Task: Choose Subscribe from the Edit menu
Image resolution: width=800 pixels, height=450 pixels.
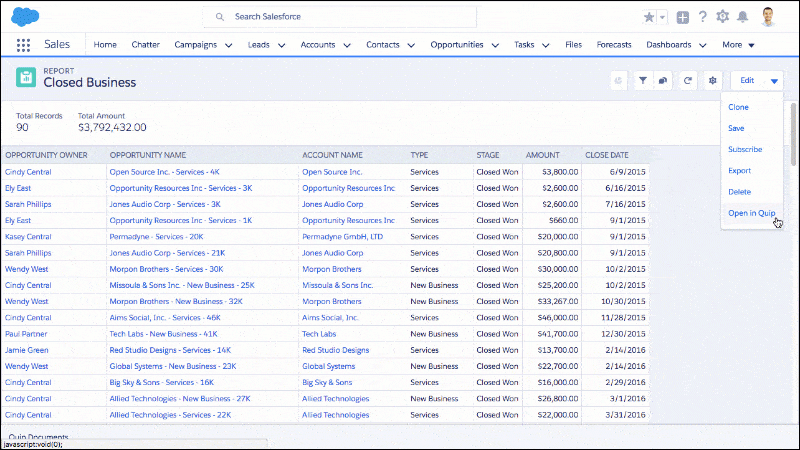Action: pyautogui.click(x=745, y=149)
